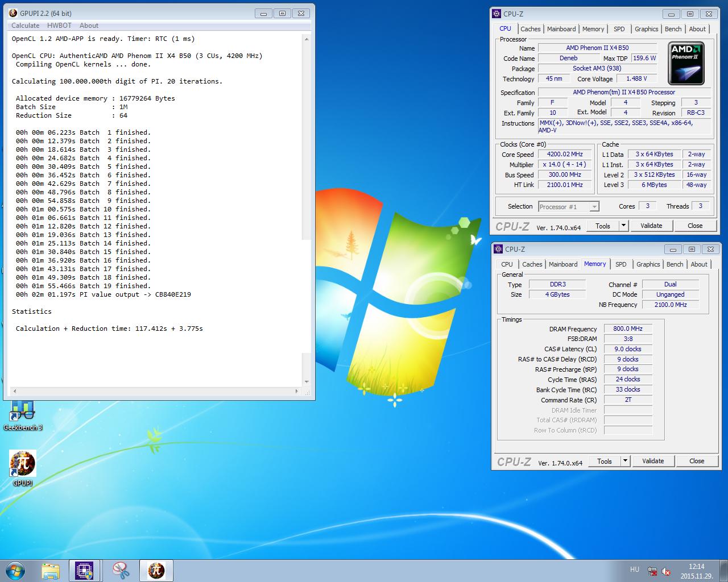Open the Geekbench 3 desktop shortcut
Viewport: 728px width, 582px height.
coord(23,415)
